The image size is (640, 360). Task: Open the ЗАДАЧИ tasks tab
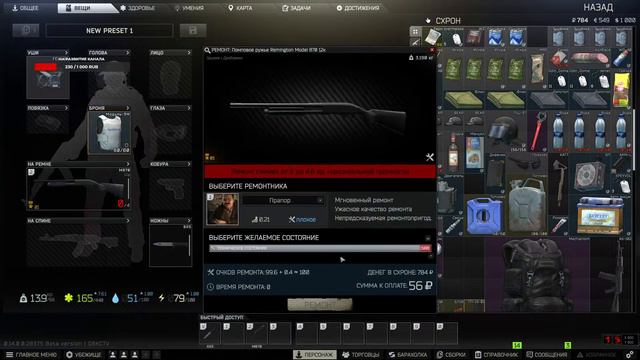[296, 8]
